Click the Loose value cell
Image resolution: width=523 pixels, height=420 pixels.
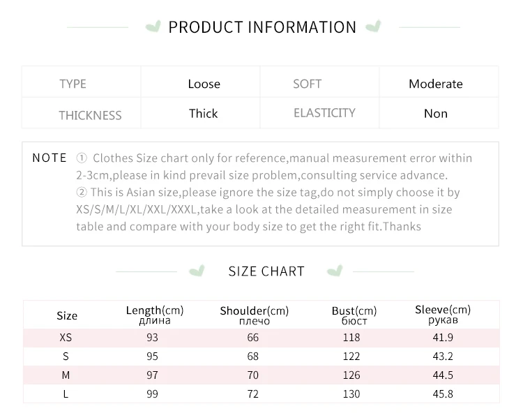pos(200,82)
